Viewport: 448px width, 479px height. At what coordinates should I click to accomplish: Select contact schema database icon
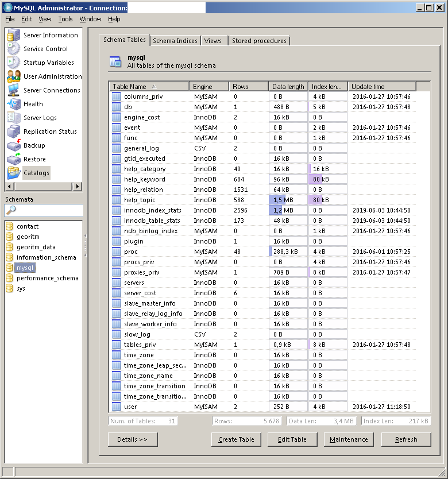tap(9, 226)
